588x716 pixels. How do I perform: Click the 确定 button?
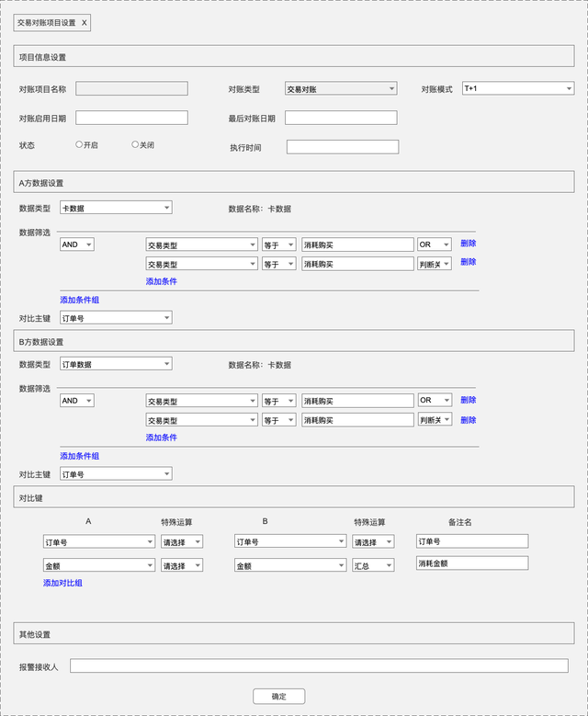point(279,697)
